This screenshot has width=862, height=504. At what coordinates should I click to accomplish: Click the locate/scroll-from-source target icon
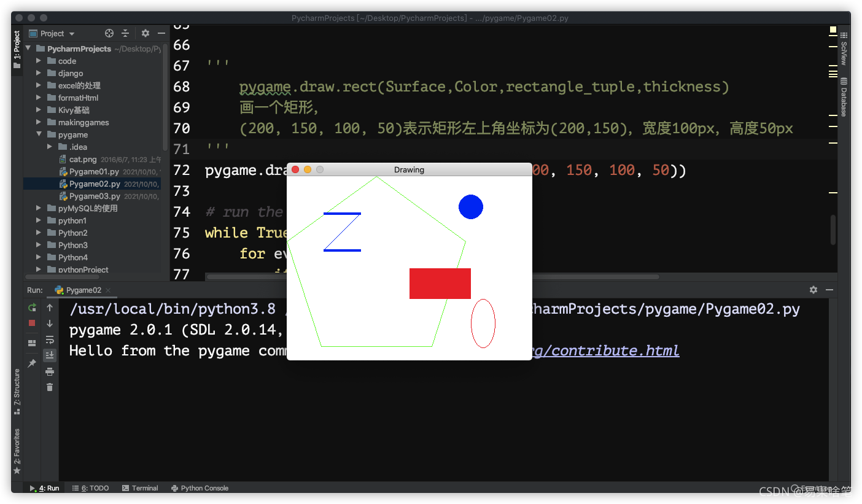click(x=109, y=33)
